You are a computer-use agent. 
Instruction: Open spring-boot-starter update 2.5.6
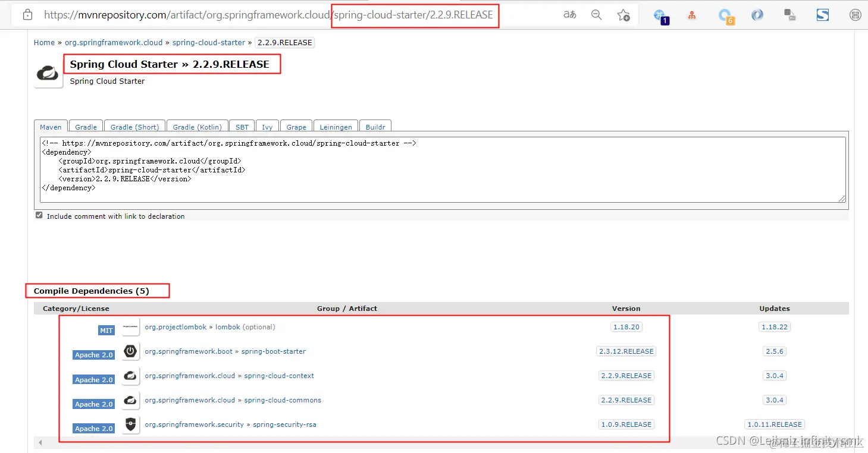coord(775,351)
